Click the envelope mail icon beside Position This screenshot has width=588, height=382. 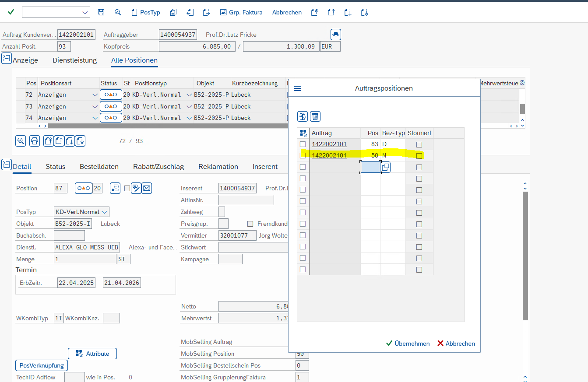pyautogui.click(x=147, y=188)
